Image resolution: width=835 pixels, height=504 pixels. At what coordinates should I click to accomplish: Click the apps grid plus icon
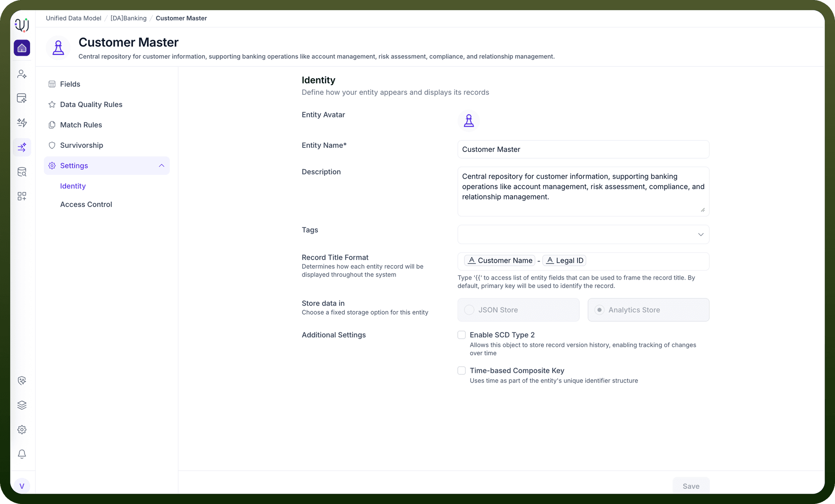click(22, 196)
